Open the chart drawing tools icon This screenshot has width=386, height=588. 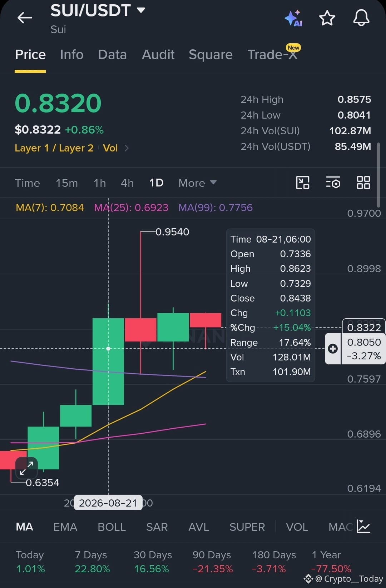click(x=303, y=183)
